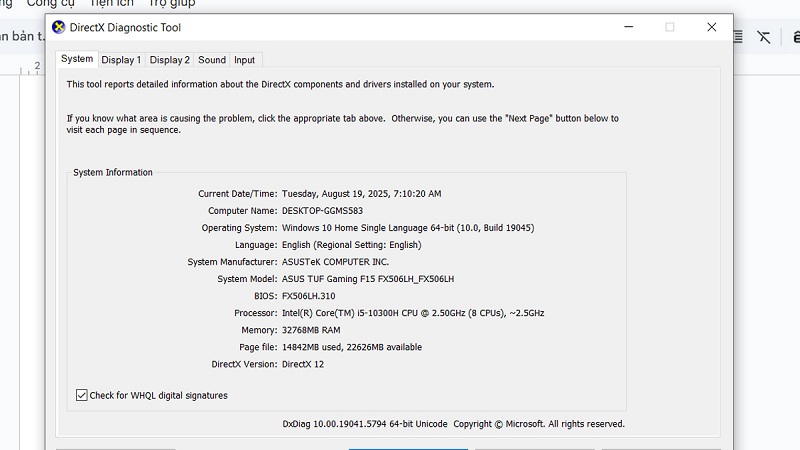The width and height of the screenshot is (800, 450).
Task: Open the Display 1 tab
Action: tap(121, 60)
